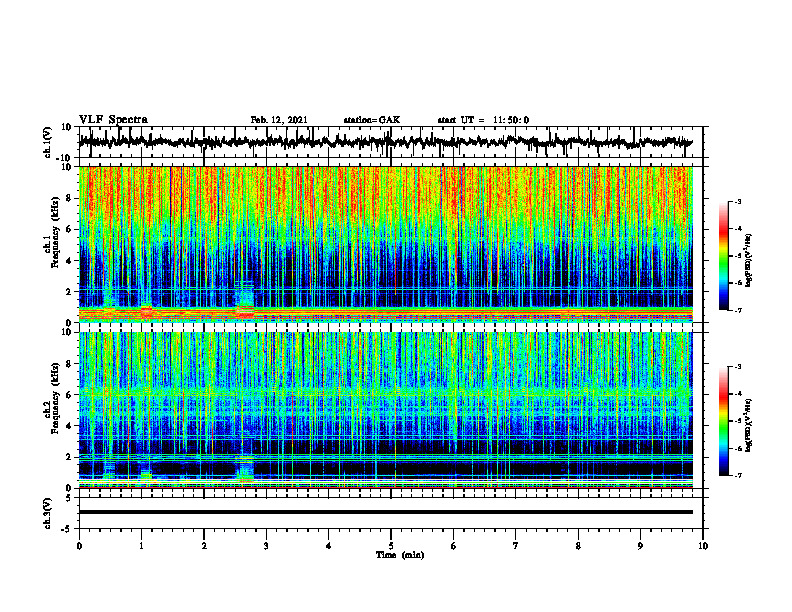Click time axis tick label '3'
Viewport: 792px width, 612px height.
(266, 546)
